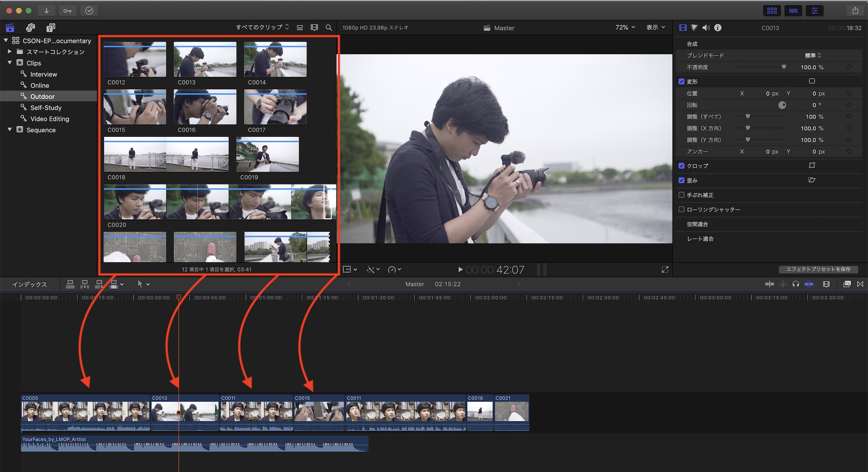Open the info inspector icon

pyautogui.click(x=718, y=27)
